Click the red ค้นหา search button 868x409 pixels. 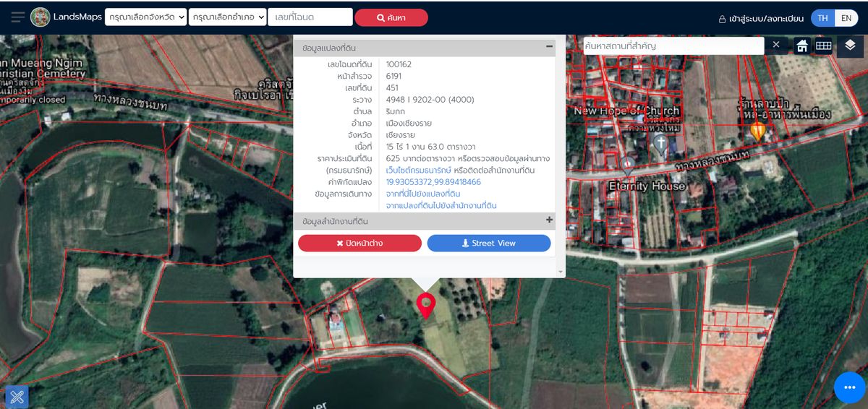(x=391, y=17)
